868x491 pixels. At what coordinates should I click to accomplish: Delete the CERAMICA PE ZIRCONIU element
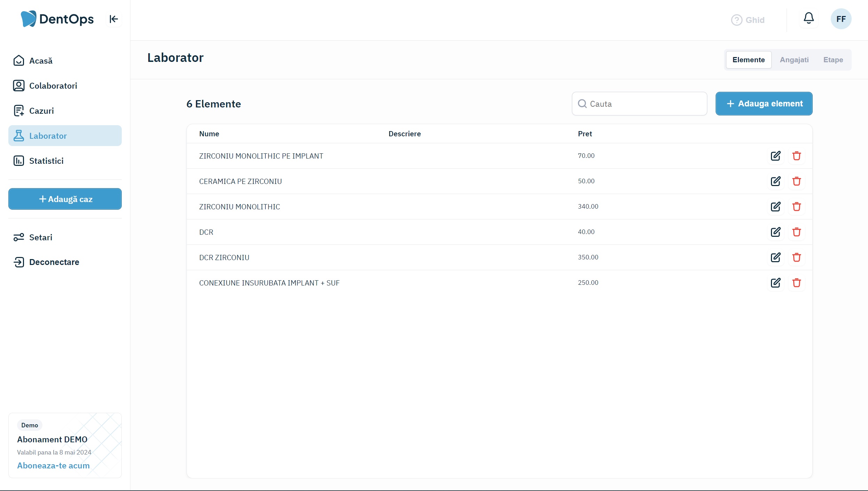pyautogui.click(x=796, y=181)
